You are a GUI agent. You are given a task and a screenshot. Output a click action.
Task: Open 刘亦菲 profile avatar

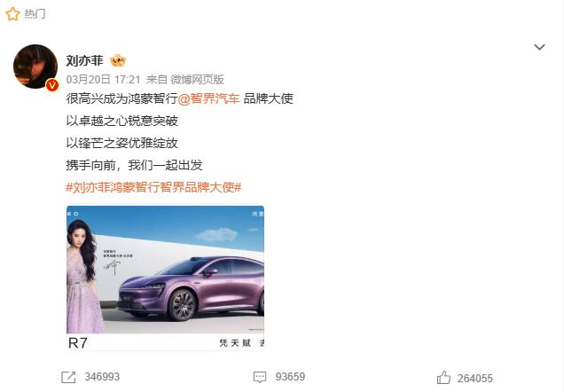coord(35,67)
